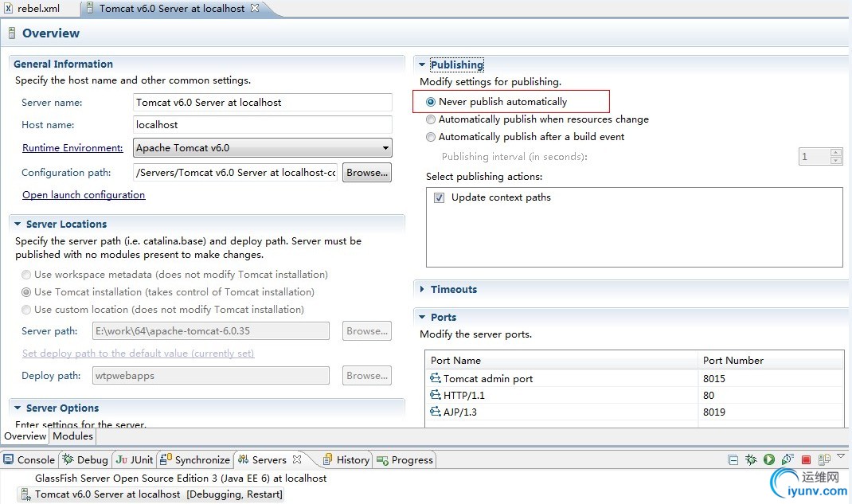The height and width of the screenshot is (504, 852).
Task: Click HTTP/1.1 port number 80
Action: pos(709,396)
